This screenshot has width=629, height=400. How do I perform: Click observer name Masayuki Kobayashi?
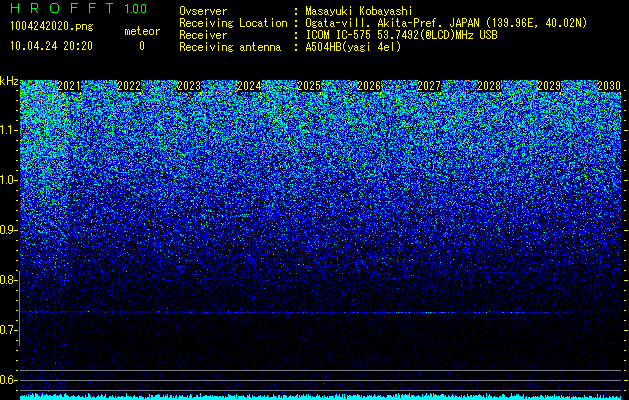pyautogui.click(x=359, y=11)
